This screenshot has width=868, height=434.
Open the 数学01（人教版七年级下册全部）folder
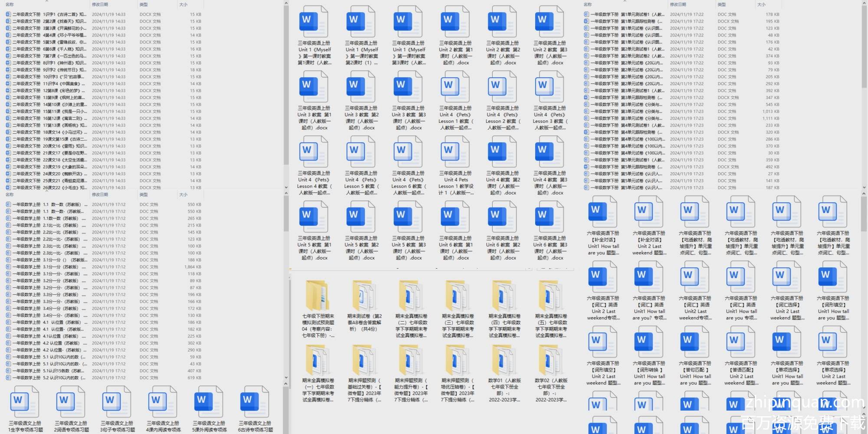504,360
